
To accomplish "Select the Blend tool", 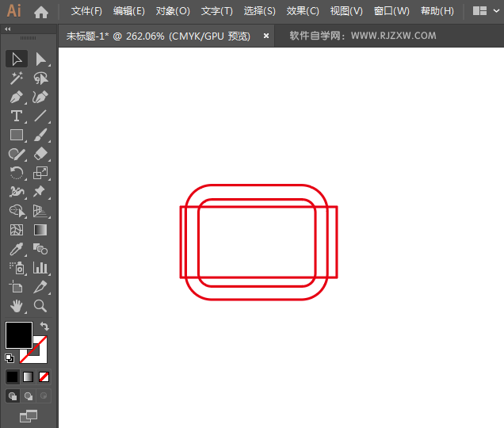I will pos(40,249).
